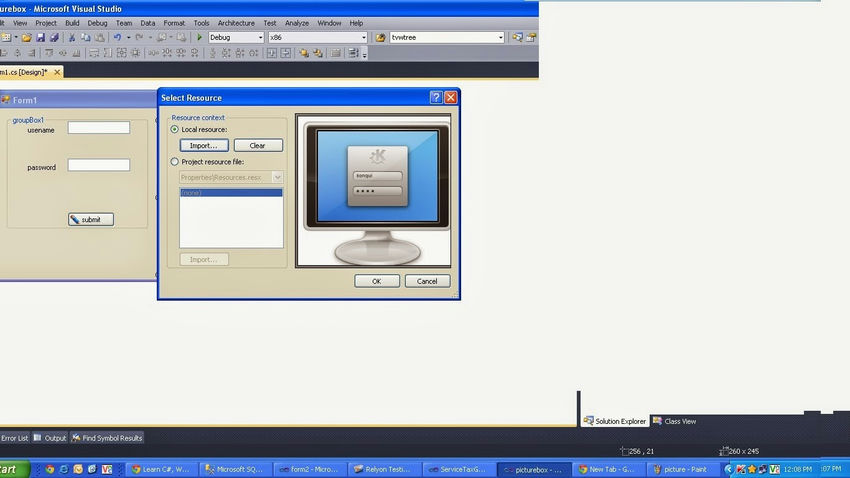The image size is (850, 478).
Task: Click the Center Horizontally layout icon
Action: 272,53
